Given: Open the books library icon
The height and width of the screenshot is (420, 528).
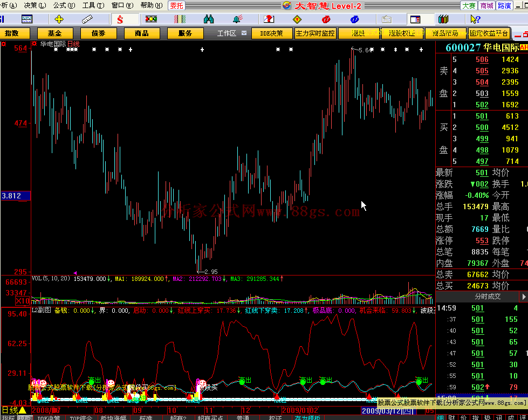Looking at the screenshot, I should pos(443,19).
